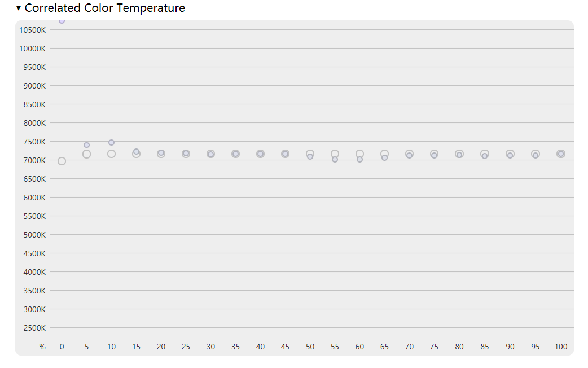588x368 pixels.
Task: Click the data point at 75%
Action: (435, 154)
